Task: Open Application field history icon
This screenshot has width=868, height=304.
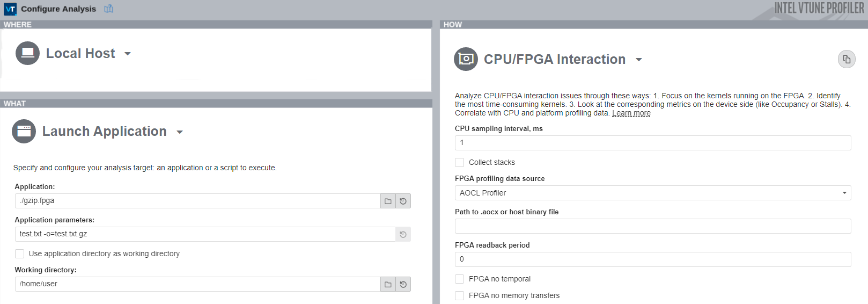Action: (x=403, y=201)
